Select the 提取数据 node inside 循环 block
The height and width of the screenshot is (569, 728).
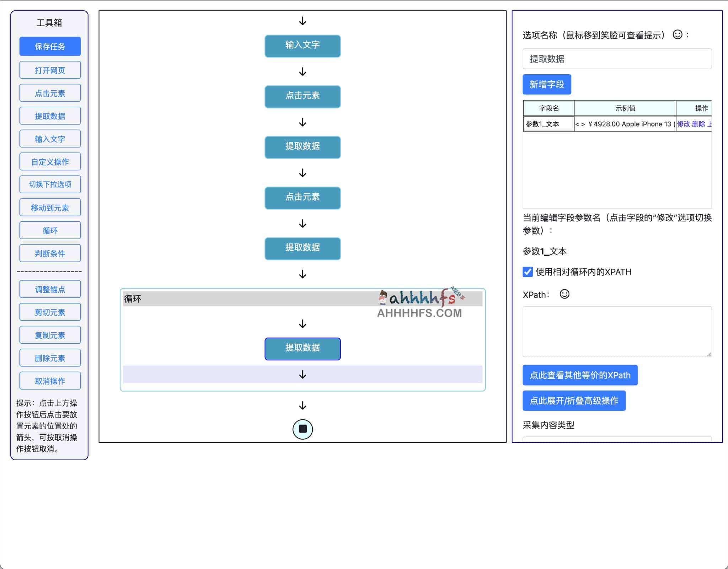(x=303, y=348)
